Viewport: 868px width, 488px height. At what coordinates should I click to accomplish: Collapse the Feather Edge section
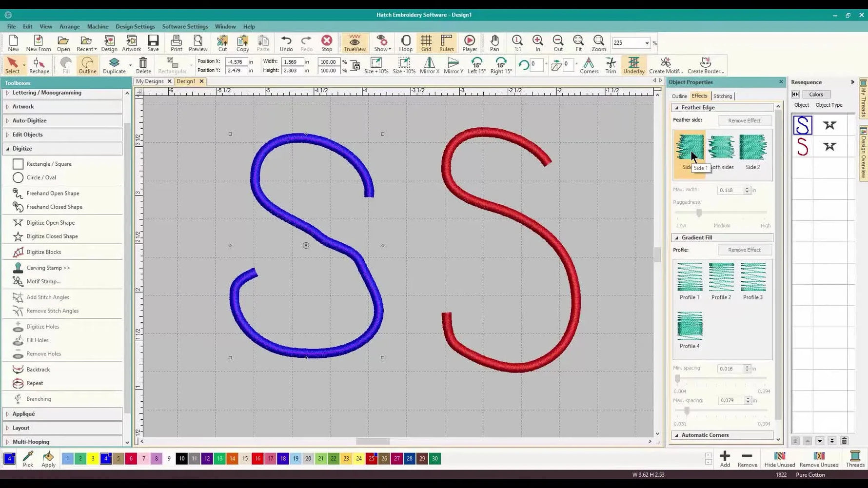coord(677,108)
